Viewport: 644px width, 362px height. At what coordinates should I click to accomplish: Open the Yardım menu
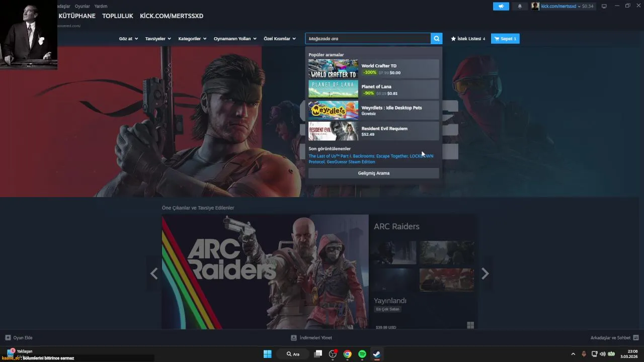101,6
